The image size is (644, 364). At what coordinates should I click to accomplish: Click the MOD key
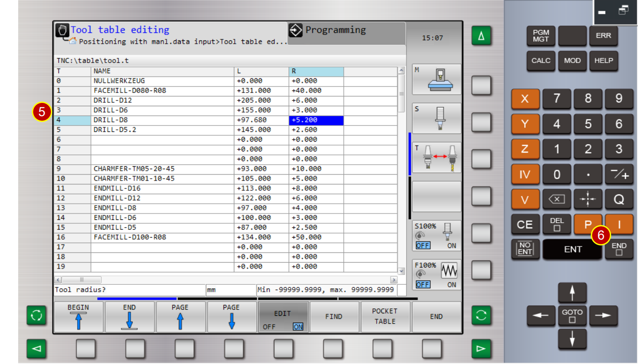[572, 61]
